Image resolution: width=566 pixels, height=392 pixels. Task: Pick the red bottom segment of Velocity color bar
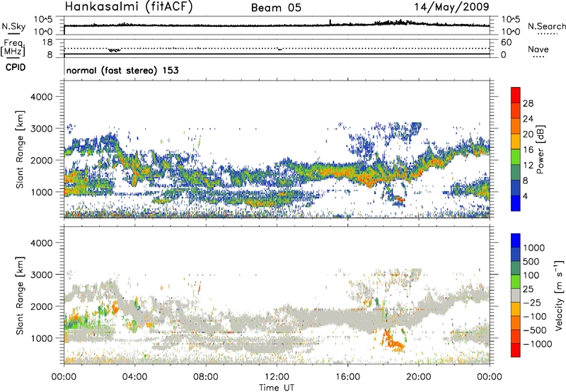516,350
